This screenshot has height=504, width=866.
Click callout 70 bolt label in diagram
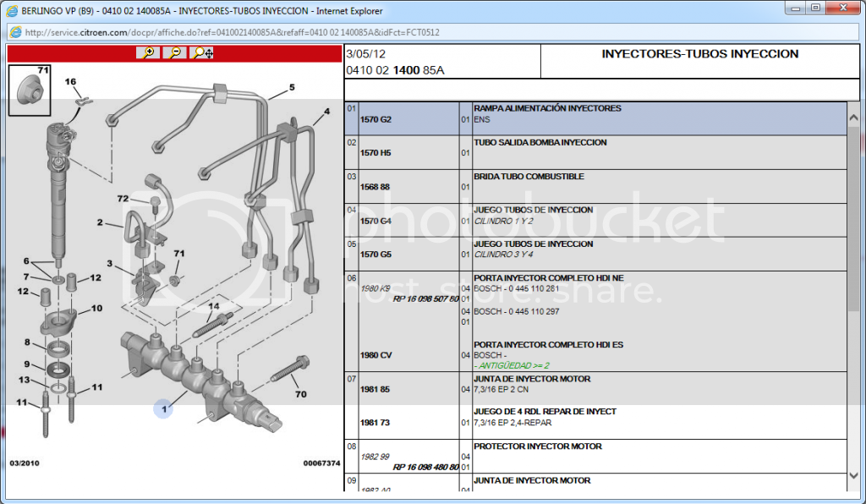point(300,394)
